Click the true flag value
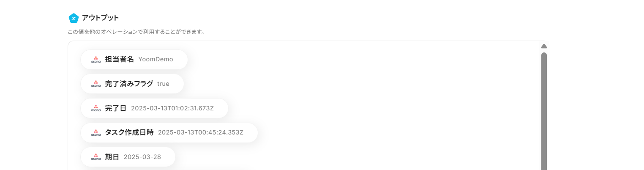644x170 pixels. coord(163,84)
